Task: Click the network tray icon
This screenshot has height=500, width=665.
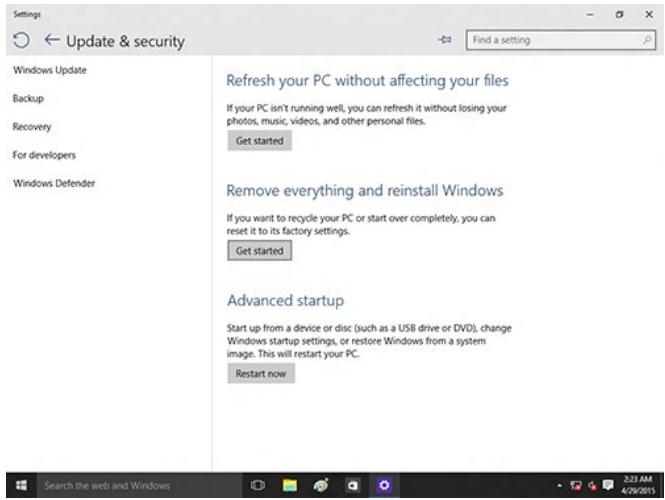Action: tap(576, 486)
